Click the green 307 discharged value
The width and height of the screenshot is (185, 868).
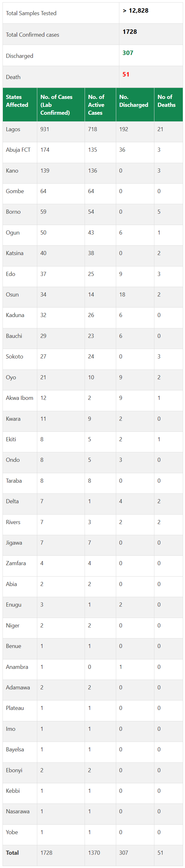[128, 53]
